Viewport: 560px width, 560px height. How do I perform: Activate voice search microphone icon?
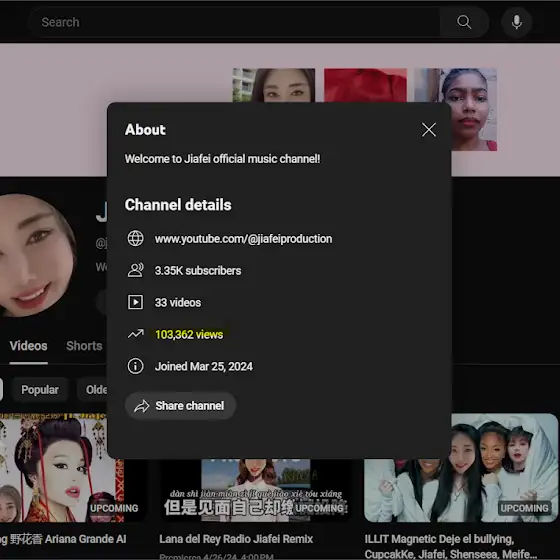click(516, 22)
